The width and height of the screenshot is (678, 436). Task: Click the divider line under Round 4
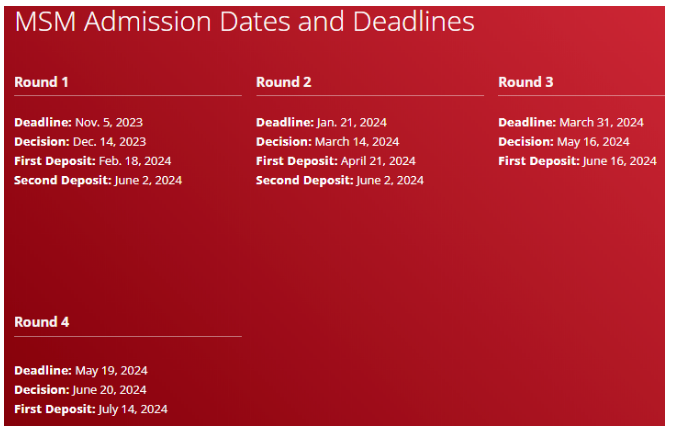pyautogui.click(x=128, y=337)
